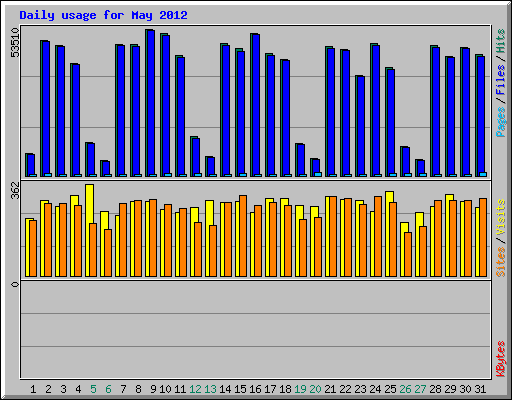
Task: Click the cyan pages bar for day 20
Action: click(x=318, y=174)
